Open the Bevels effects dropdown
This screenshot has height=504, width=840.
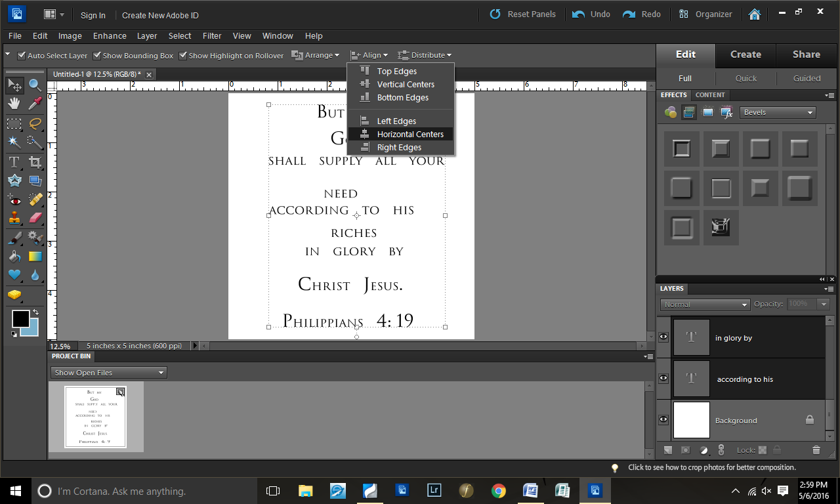(x=778, y=112)
